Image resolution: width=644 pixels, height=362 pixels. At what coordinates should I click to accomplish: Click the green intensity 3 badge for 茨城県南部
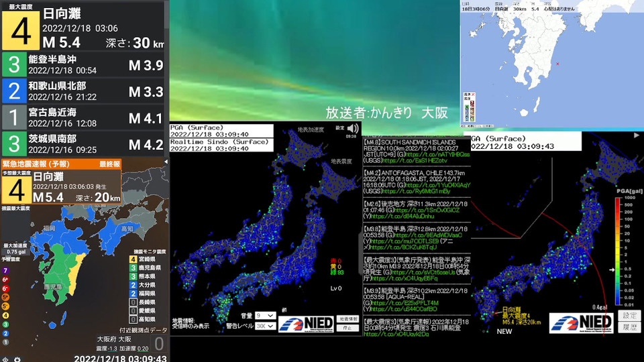click(14, 143)
